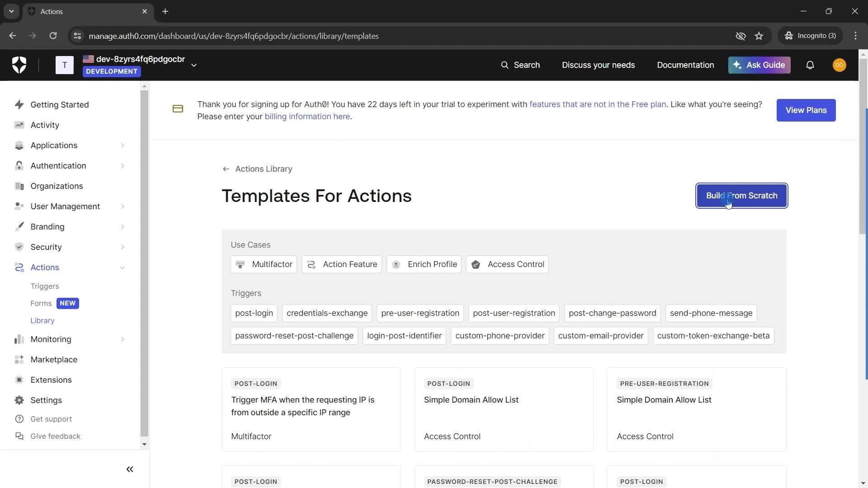Click the page vertical scrollbar thumb
The height and width of the screenshot is (488, 868).
point(863,147)
